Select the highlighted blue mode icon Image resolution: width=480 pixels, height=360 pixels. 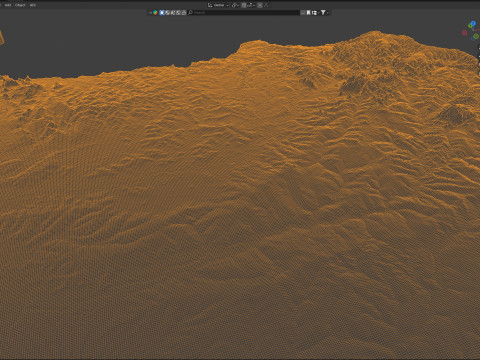tap(162, 12)
